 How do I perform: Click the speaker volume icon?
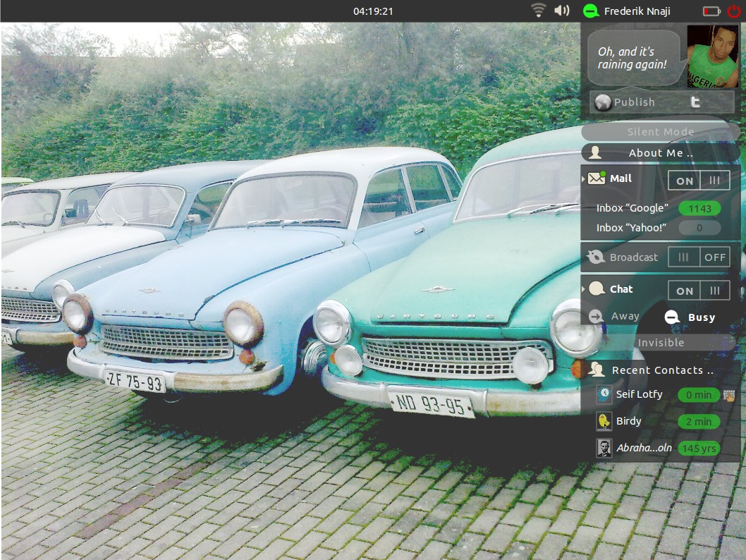tap(562, 11)
